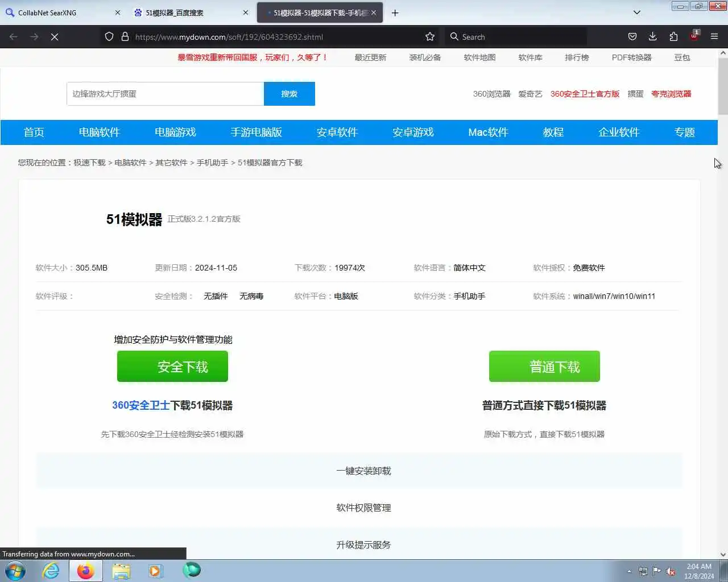Switch to 51模拟器_百度搜索 tab
This screenshot has width=728, height=582.
191,13
